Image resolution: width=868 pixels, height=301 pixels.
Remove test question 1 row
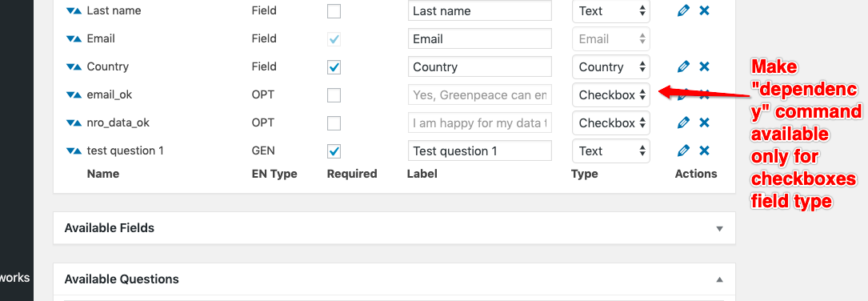point(704,150)
